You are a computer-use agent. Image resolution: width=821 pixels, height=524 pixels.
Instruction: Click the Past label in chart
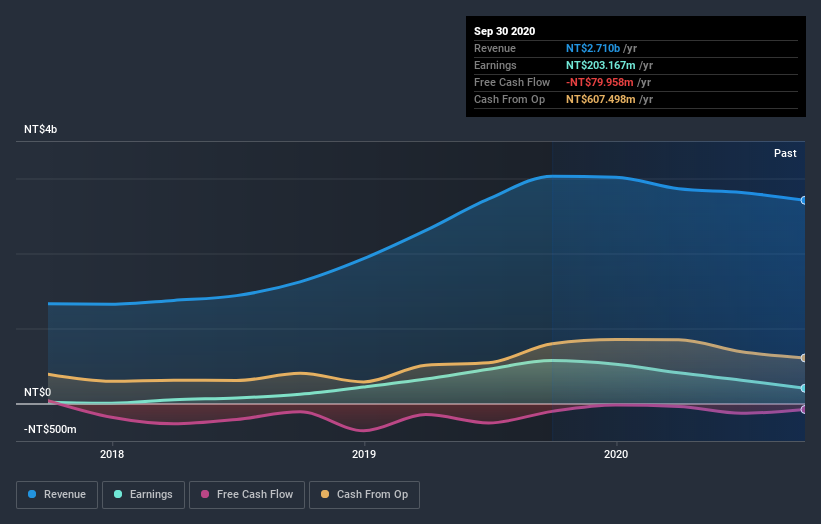coord(785,153)
